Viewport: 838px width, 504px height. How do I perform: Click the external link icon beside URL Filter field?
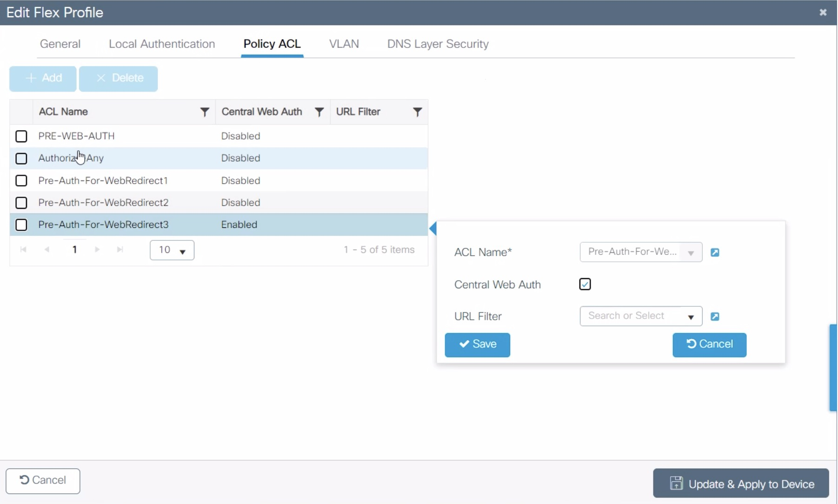tap(715, 316)
